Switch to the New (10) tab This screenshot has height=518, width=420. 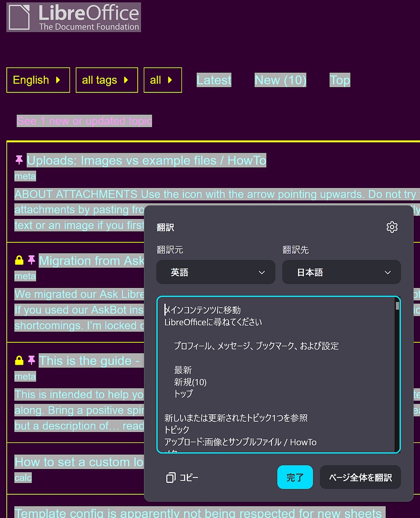[x=280, y=80]
